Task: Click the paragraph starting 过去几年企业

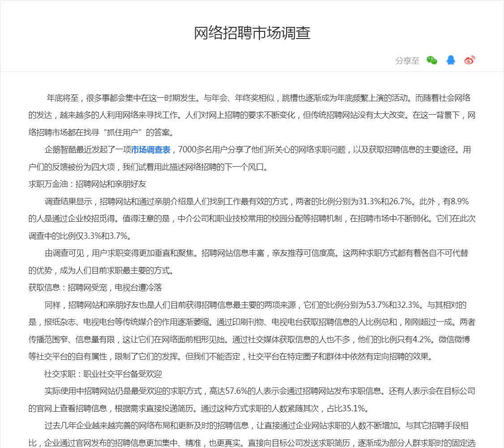Action: [252, 434]
